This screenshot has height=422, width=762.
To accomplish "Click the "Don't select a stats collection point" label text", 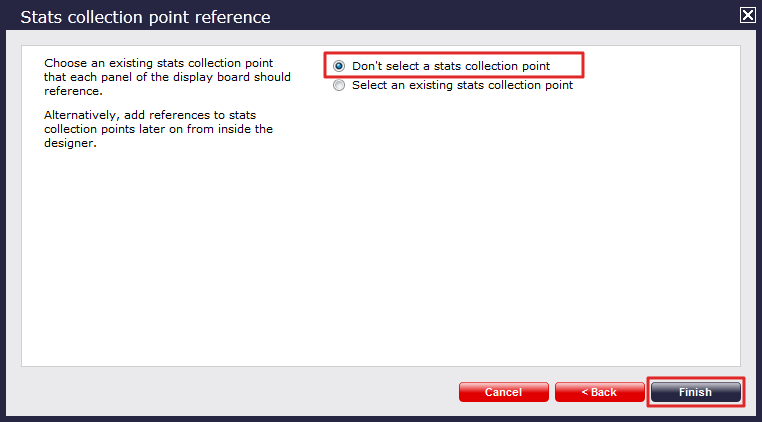I will (451, 66).
